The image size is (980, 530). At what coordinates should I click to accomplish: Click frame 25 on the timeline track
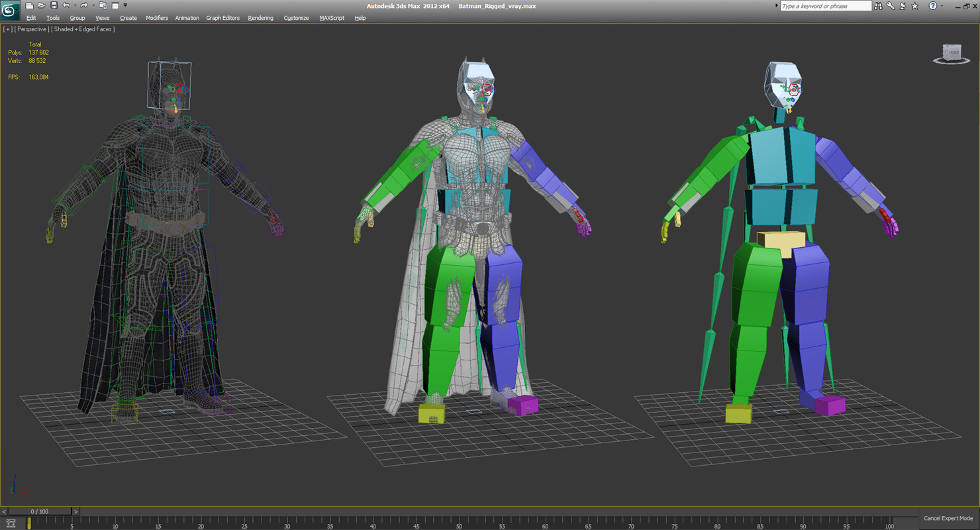coord(244,524)
